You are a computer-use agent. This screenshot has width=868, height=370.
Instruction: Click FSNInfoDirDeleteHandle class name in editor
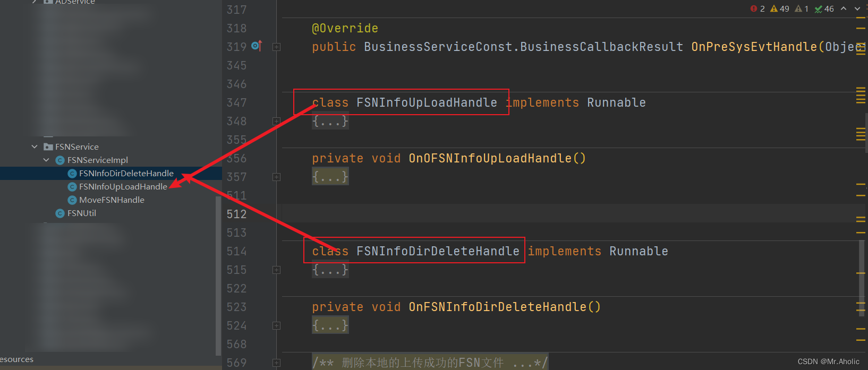point(438,251)
